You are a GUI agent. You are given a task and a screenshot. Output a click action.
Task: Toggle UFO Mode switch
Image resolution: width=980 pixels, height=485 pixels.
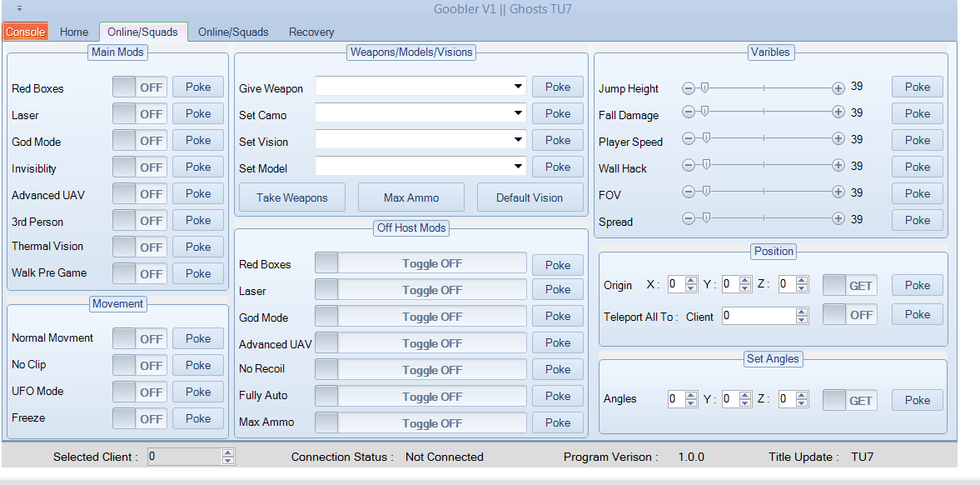[x=140, y=392]
